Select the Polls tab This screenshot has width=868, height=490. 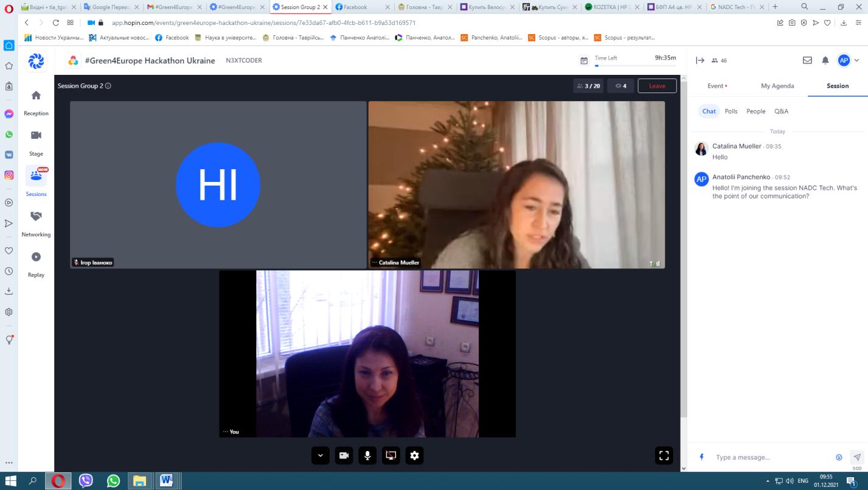point(731,111)
